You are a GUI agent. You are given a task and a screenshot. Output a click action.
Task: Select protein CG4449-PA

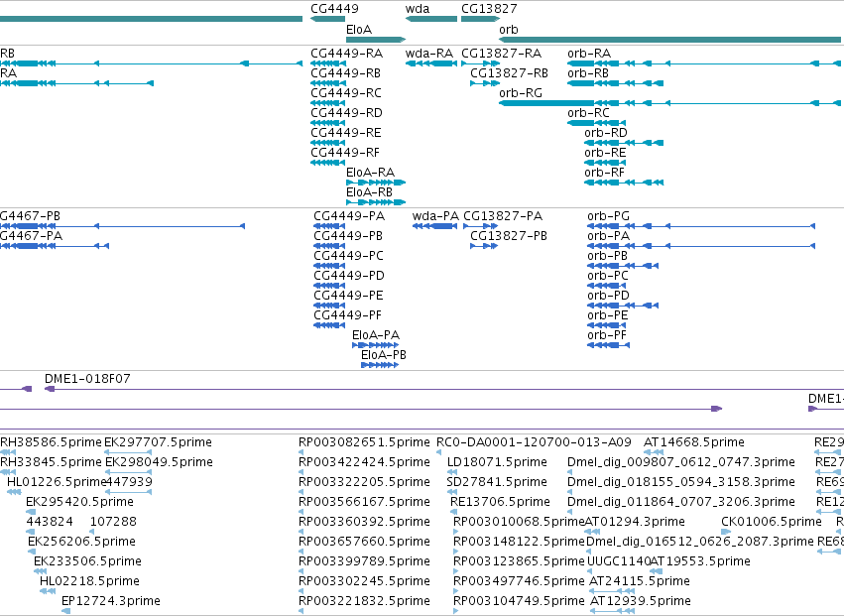[329, 226]
